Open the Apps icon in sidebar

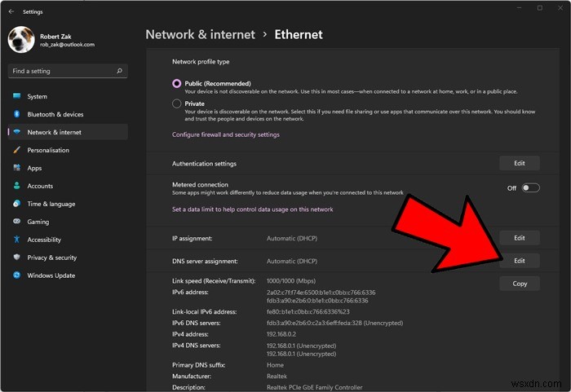(x=17, y=168)
